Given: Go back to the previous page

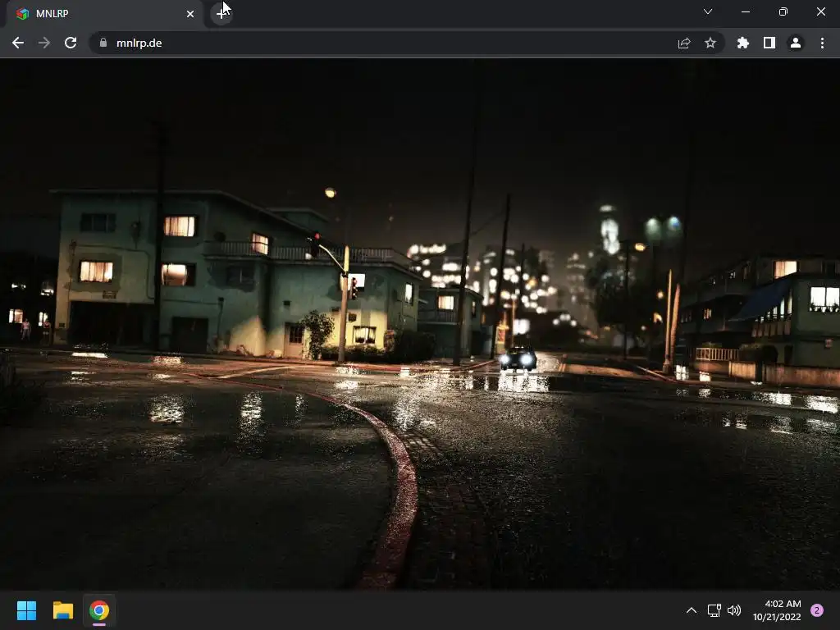Looking at the screenshot, I should 18,43.
